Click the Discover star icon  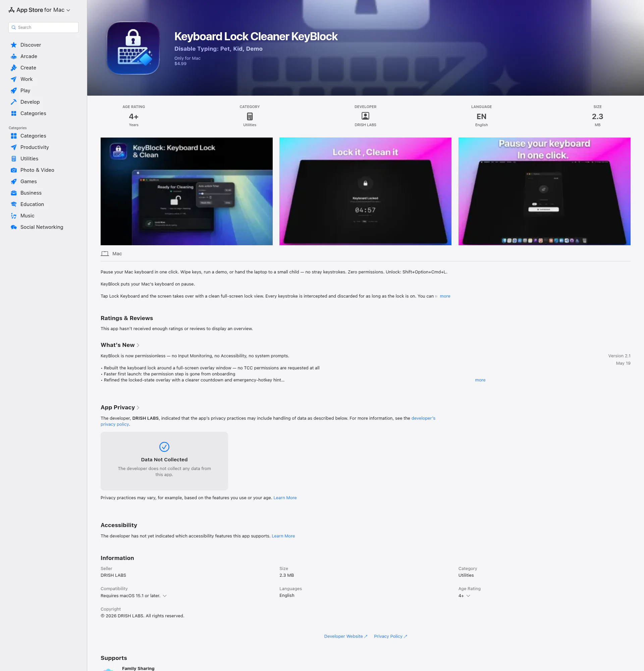click(14, 45)
